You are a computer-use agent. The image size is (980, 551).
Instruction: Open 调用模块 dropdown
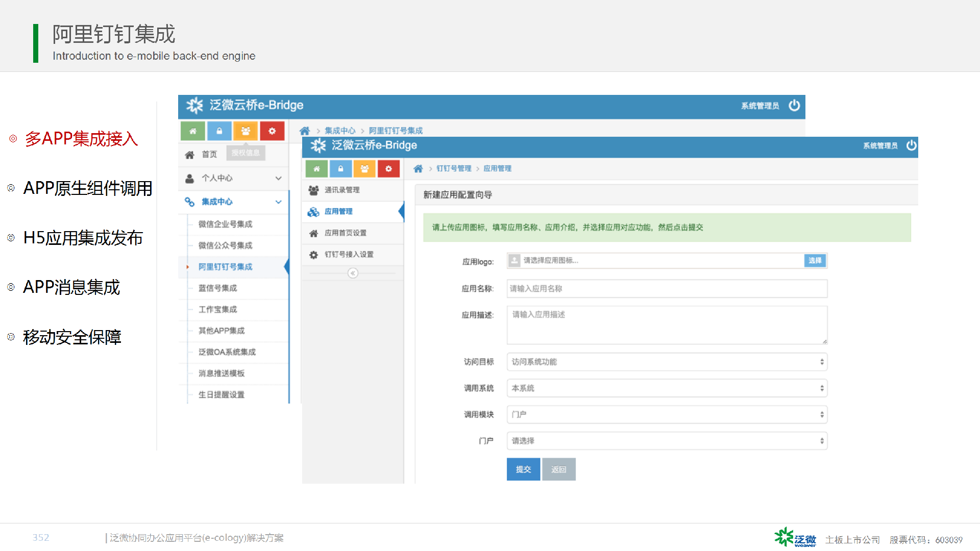pyautogui.click(x=667, y=414)
